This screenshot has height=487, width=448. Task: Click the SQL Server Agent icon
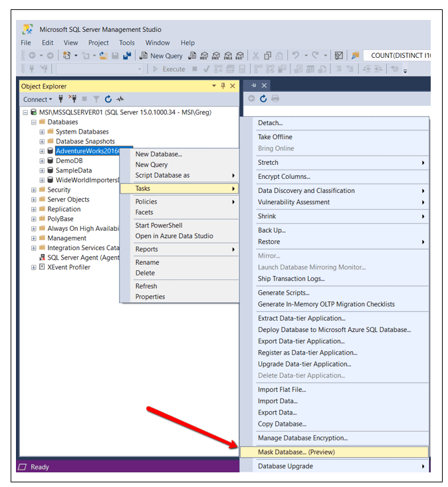42,257
